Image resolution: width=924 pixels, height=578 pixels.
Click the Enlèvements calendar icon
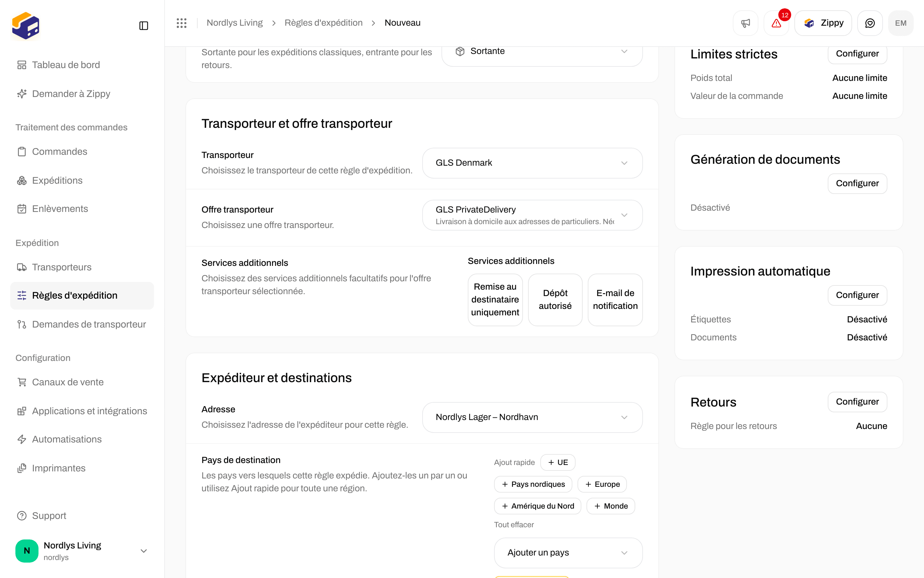(22, 209)
